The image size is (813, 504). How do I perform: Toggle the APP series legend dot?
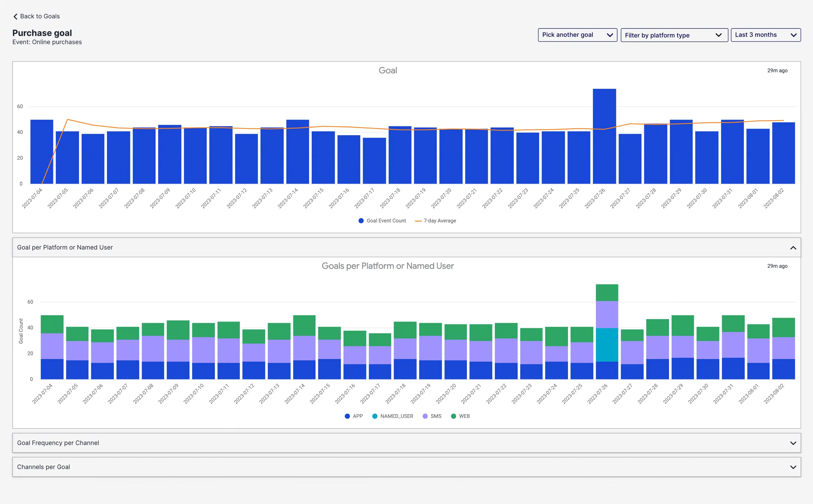(x=347, y=416)
